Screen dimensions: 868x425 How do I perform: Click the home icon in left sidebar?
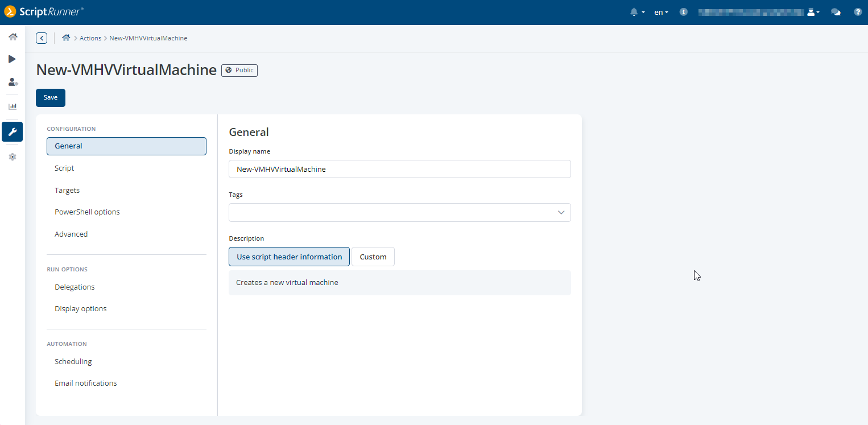tap(13, 37)
